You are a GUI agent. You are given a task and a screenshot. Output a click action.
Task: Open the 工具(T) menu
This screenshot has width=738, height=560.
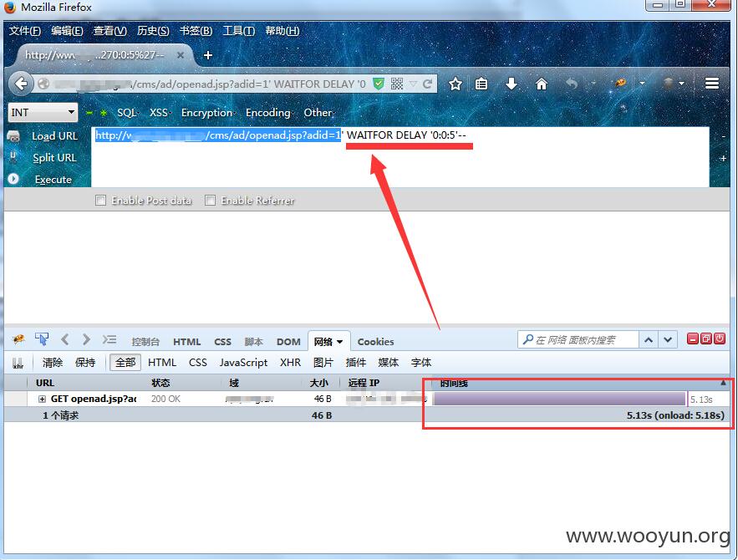239,31
